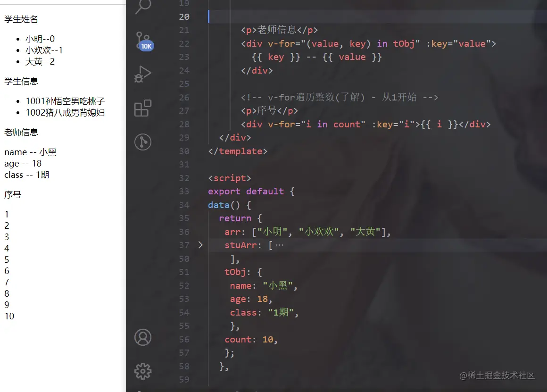Viewport: 547px width, 392px height.
Task: Click '序号' heading in preview
Action: (13, 194)
